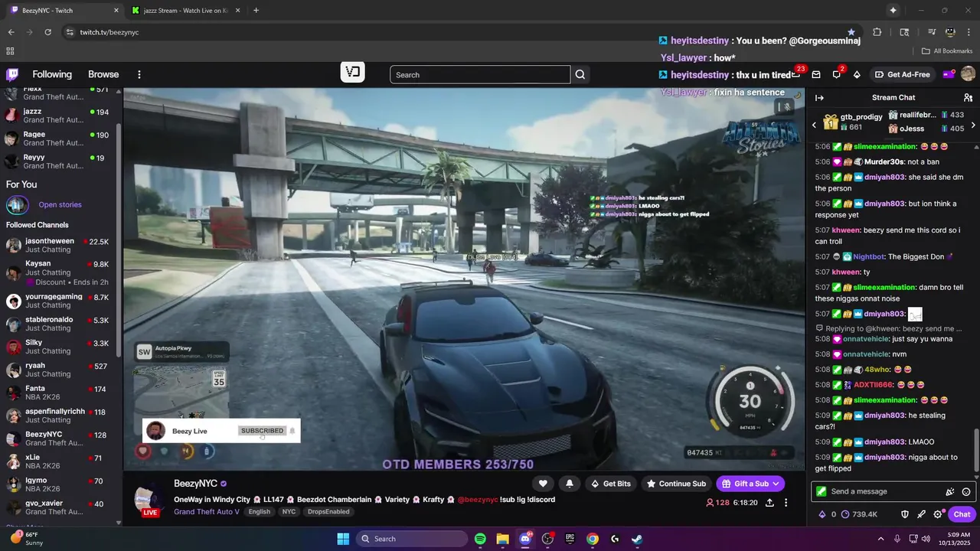The height and width of the screenshot is (551, 980).
Task: Open the browser extensions puzzle icon
Action: (877, 32)
